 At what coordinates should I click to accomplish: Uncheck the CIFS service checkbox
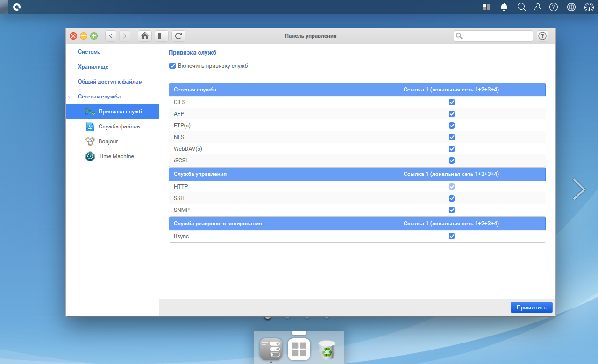click(452, 102)
